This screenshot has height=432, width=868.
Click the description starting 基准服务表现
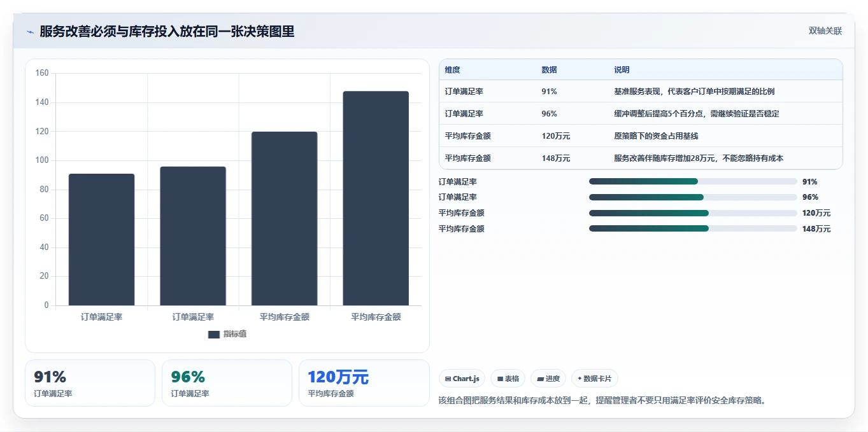tap(694, 92)
